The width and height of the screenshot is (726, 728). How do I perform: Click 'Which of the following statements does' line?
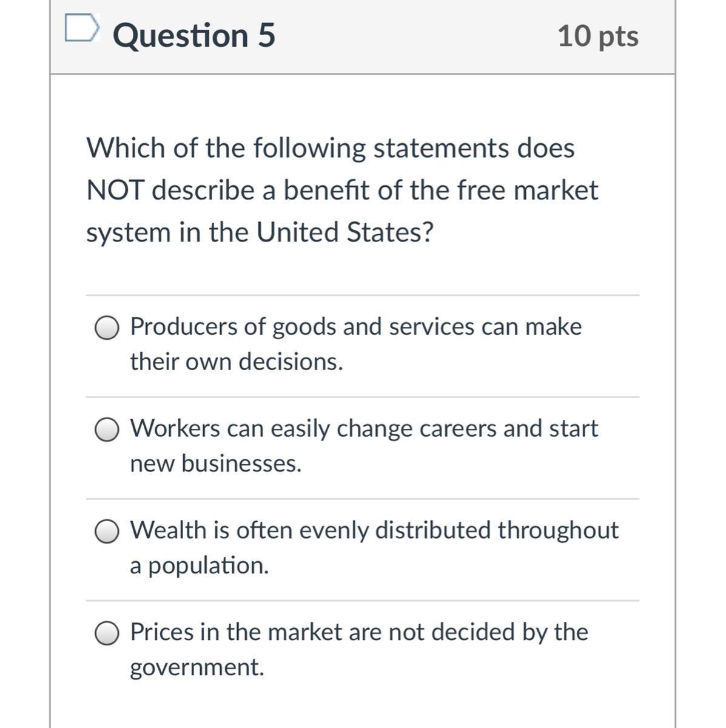[331, 149]
